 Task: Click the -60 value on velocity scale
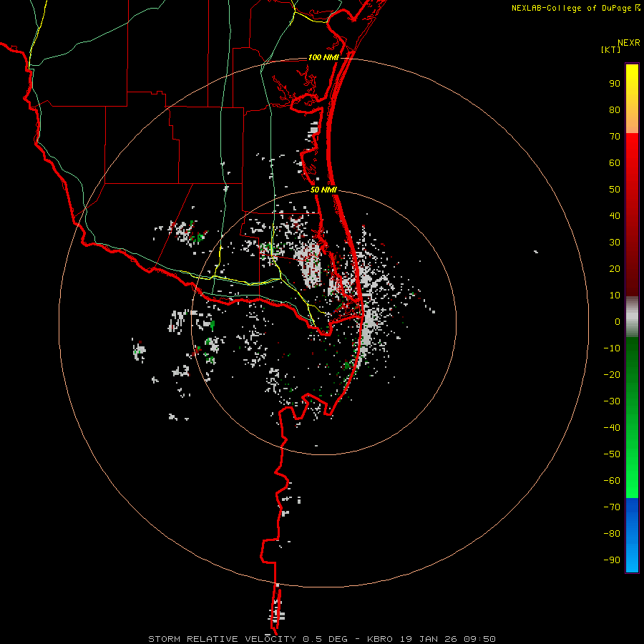pyautogui.click(x=612, y=481)
